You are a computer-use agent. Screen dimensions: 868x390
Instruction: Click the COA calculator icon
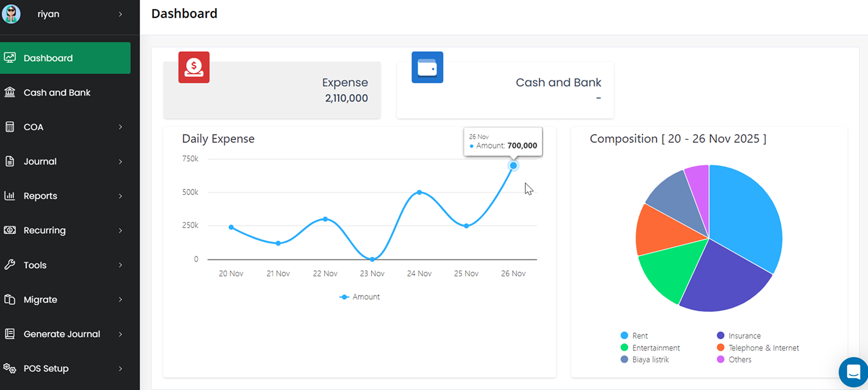[x=10, y=127]
